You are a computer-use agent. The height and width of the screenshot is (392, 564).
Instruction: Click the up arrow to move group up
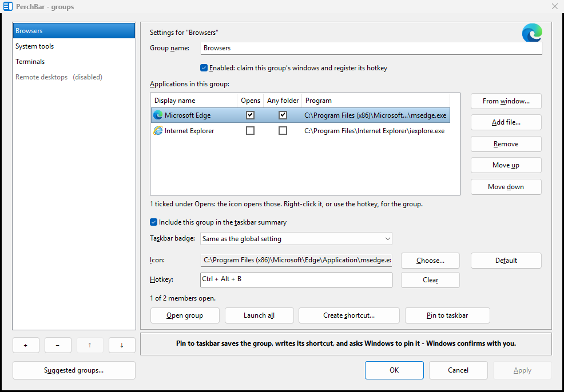90,345
